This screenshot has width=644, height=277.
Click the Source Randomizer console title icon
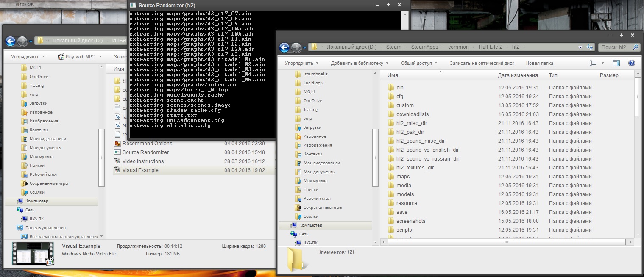coord(133,5)
